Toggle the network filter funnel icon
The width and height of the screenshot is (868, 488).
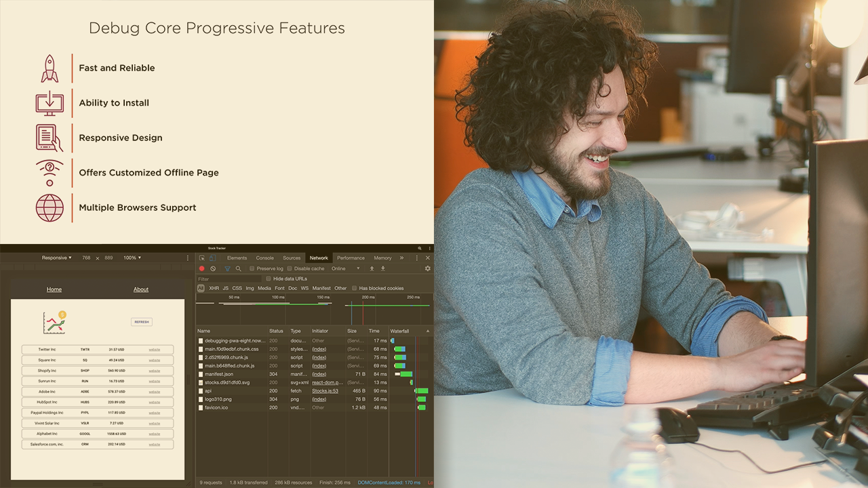pos(227,268)
